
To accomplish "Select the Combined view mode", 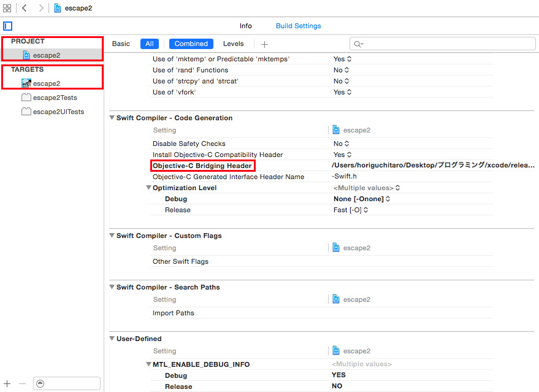I will [x=191, y=44].
